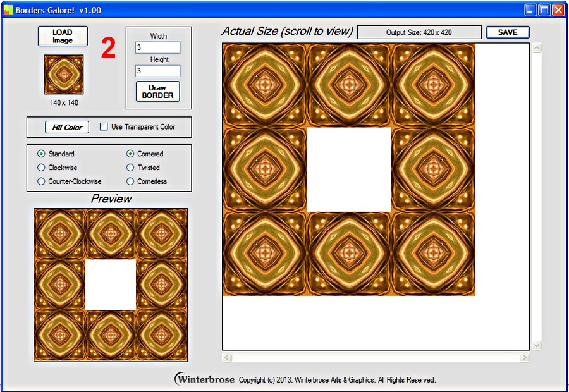Save the output image
This screenshot has width=569, height=392.
[x=508, y=32]
